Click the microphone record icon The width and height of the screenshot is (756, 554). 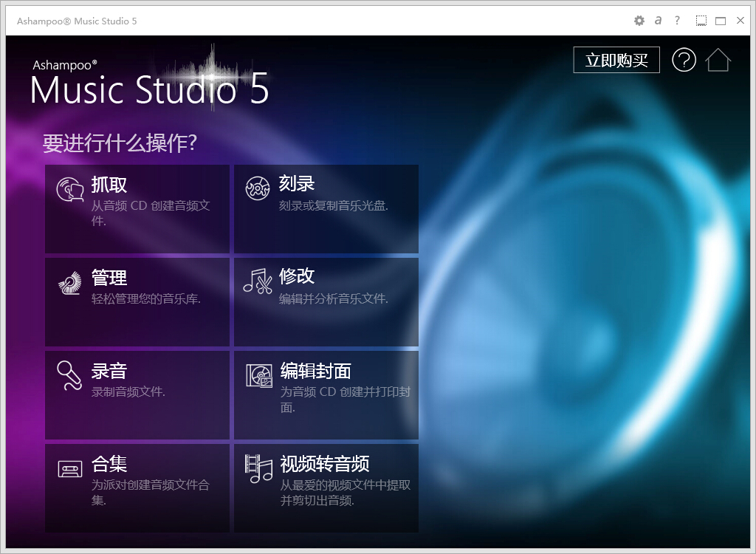[x=69, y=375]
